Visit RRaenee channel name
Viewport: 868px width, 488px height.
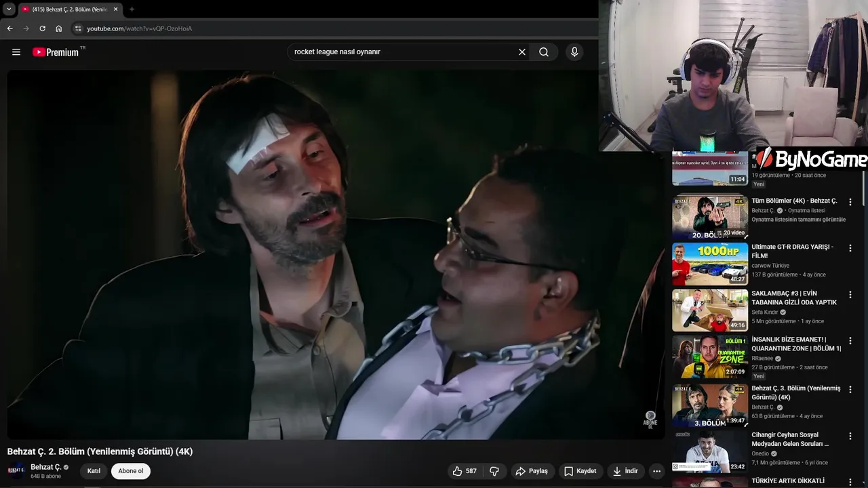coord(762,359)
